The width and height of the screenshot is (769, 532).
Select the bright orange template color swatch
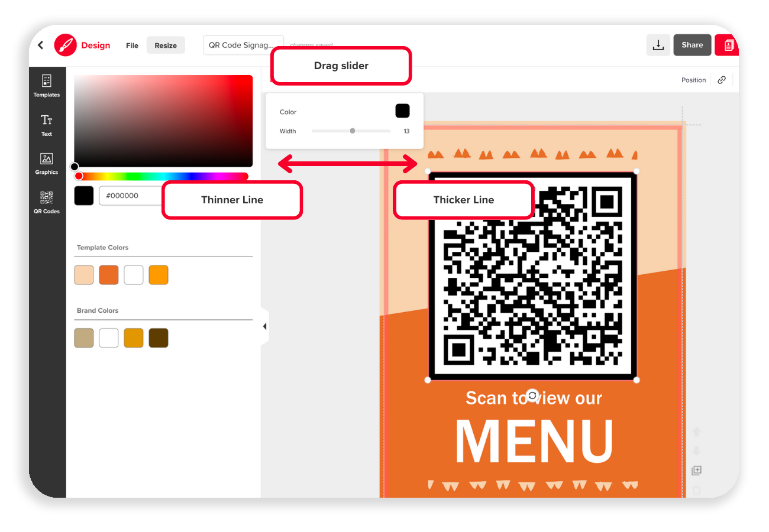coord(159,275)
